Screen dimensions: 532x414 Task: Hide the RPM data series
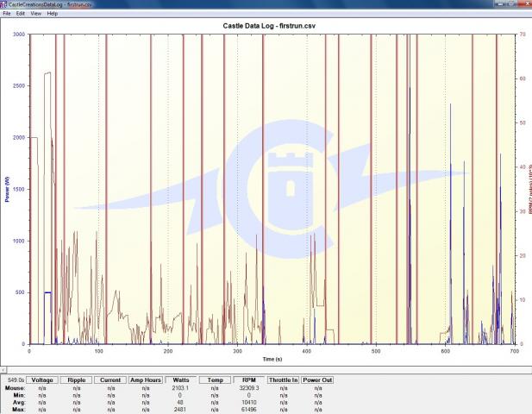[249, 380]
